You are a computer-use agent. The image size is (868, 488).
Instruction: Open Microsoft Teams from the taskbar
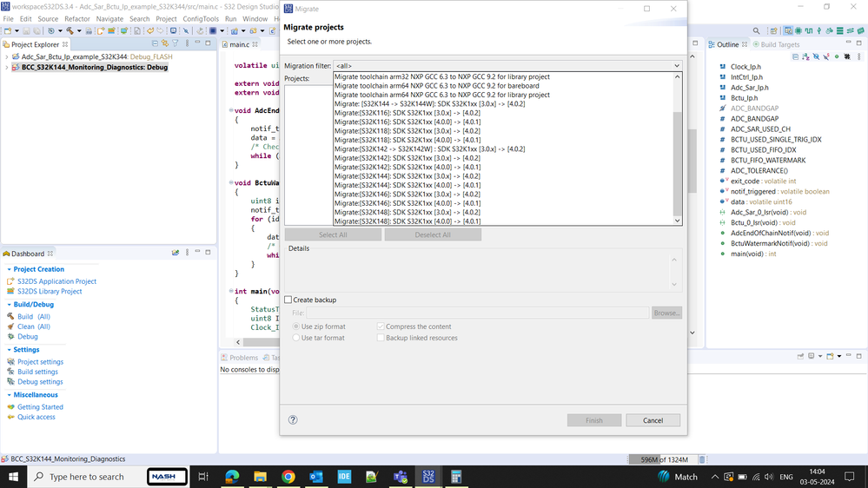401,477
